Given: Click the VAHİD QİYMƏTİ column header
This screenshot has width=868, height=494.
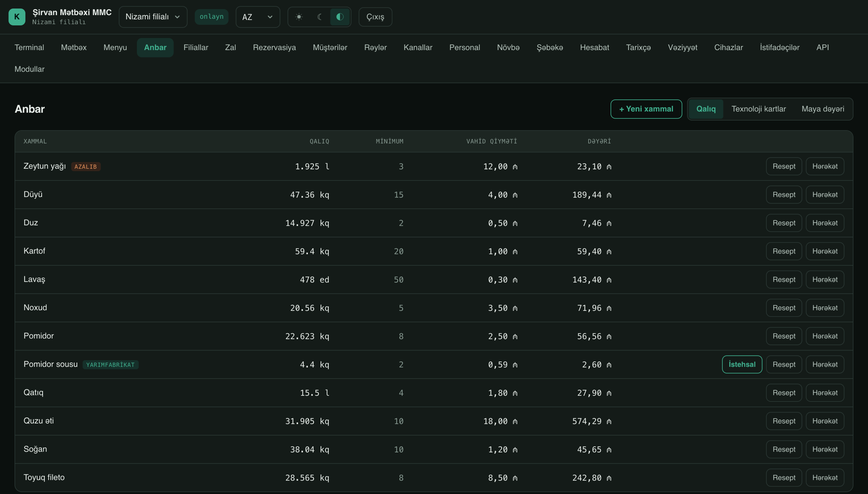Looking at the screenshot, I should [x=491, y=141].
